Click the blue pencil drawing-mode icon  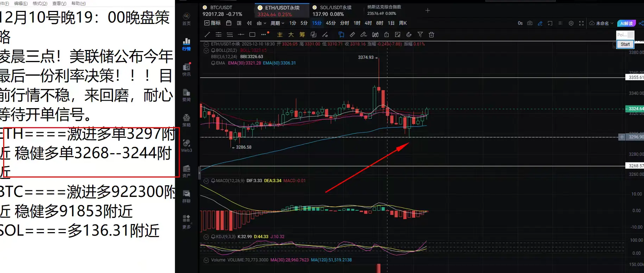tap(540, 23)
